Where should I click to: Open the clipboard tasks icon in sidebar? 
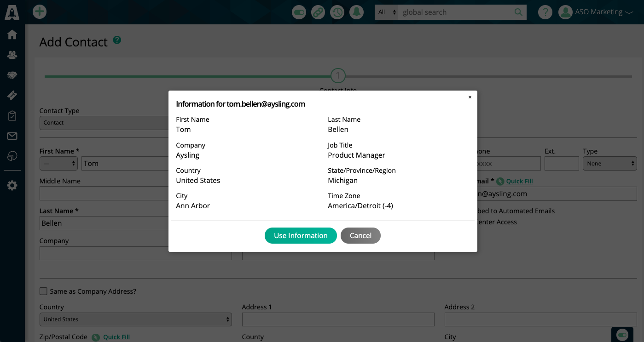point(12,115)
